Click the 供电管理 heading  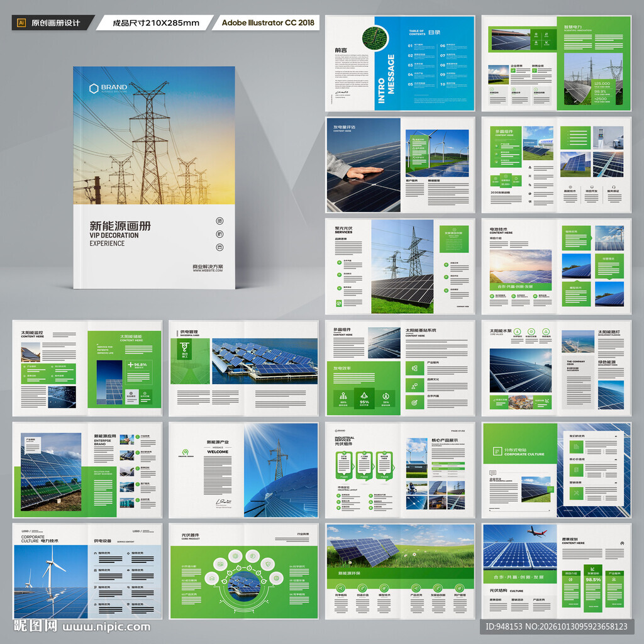coord(189,331)
